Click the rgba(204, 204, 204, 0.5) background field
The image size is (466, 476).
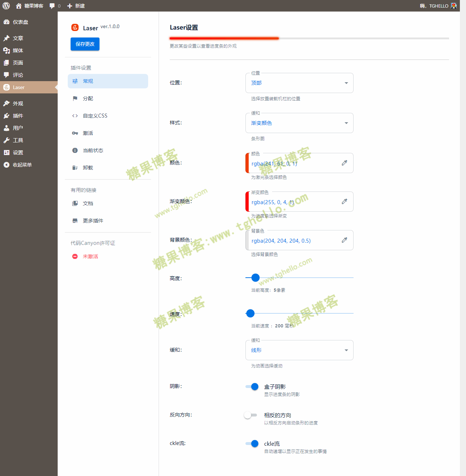[299, 240]
